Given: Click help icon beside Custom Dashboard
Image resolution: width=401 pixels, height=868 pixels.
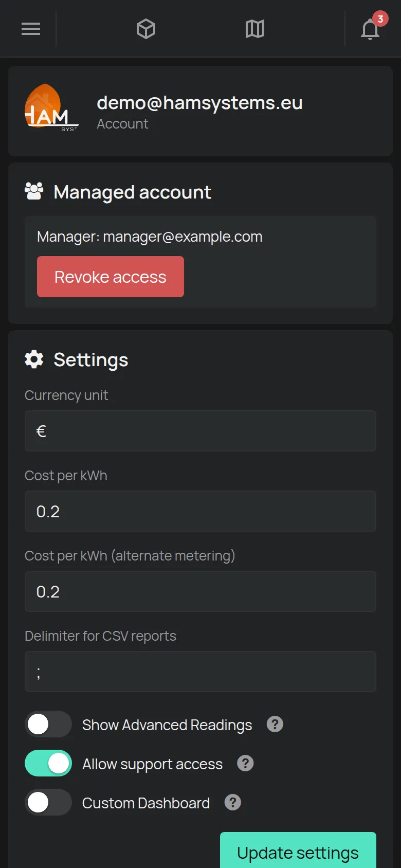Looking at the screenshot, I should click(233, 803).
